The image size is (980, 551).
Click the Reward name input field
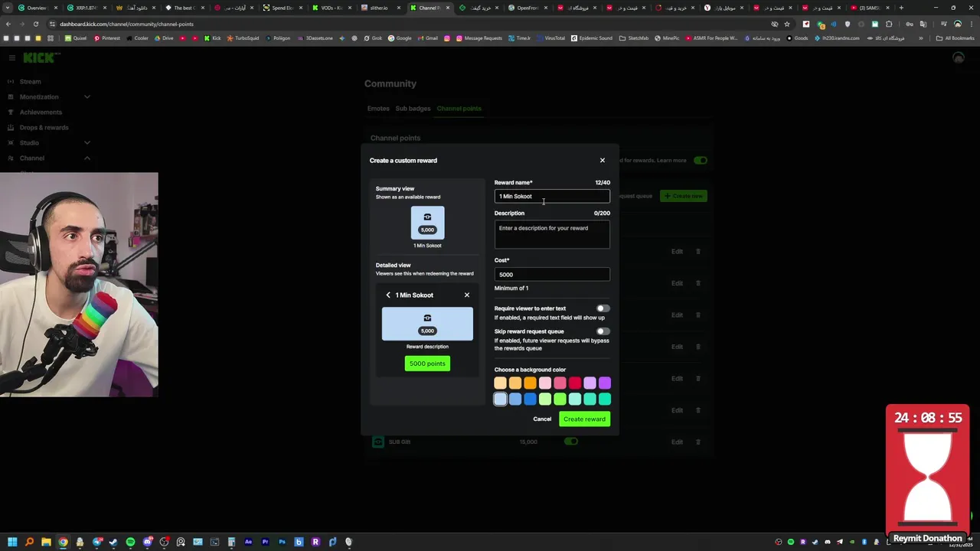[552, 197]
